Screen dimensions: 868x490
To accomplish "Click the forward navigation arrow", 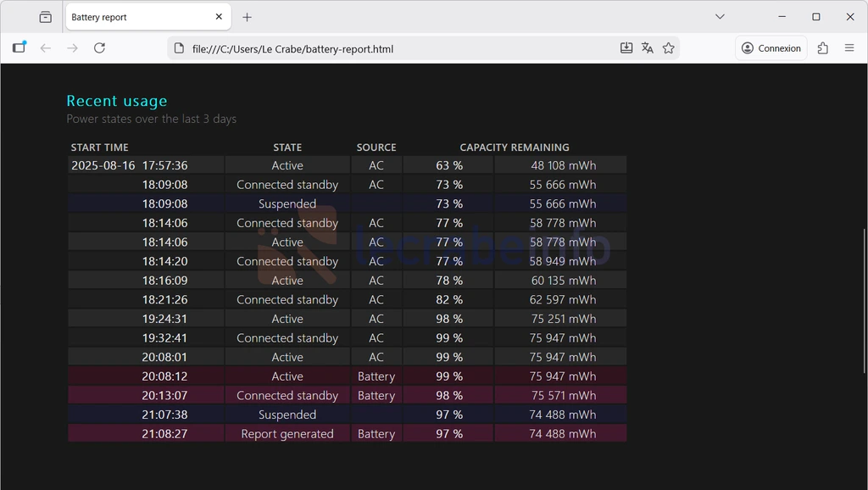I will (x=73, y=48).
